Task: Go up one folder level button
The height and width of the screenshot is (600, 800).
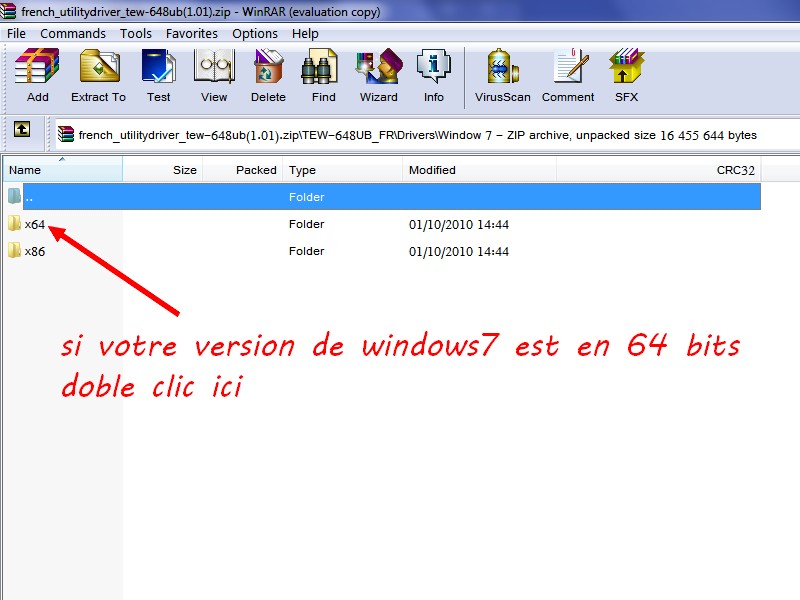Action: tap(21, 130)
